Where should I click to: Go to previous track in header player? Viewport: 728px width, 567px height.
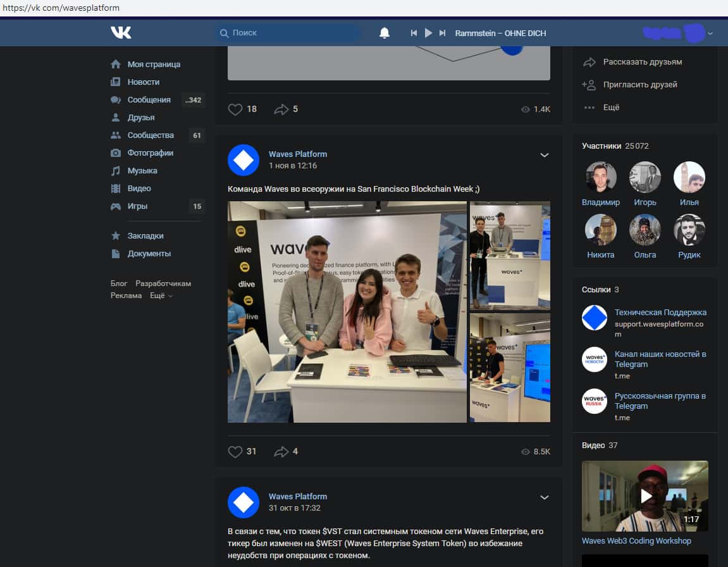pos(414,33)
